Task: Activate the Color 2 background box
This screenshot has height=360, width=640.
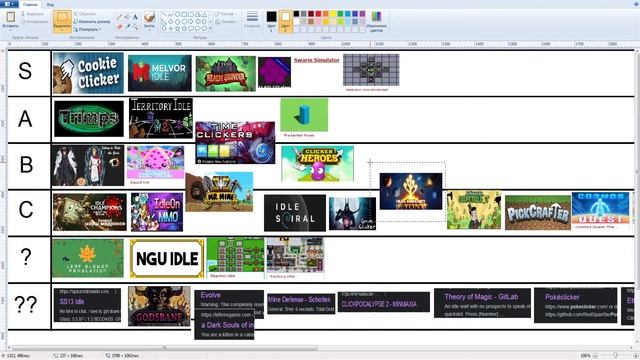Action: coord(285,21)
